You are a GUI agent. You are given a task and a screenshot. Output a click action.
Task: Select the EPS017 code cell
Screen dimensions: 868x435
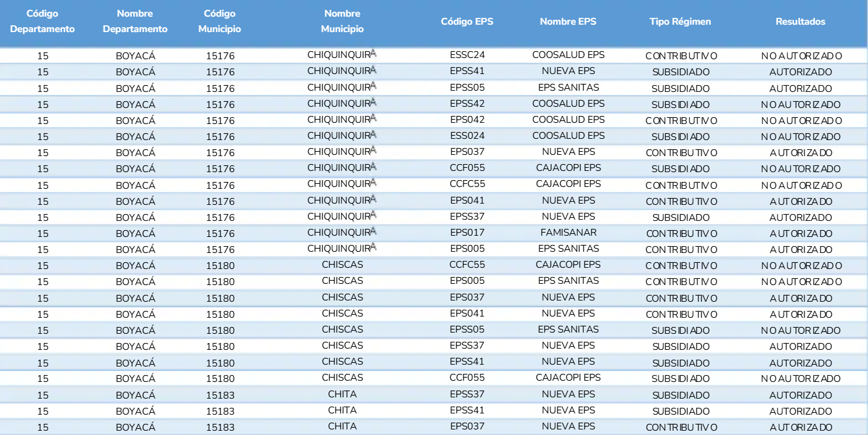(x=467, y=233)
